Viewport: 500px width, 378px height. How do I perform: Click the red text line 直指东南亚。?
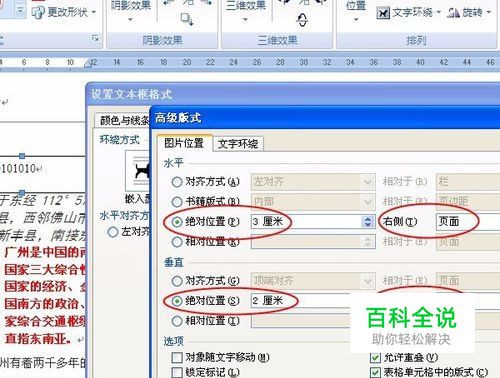click(x=38, y=339)
